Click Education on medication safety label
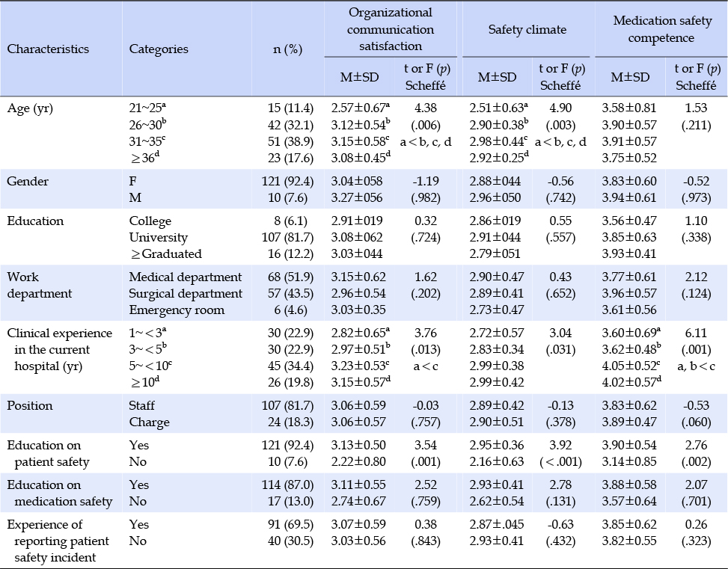 coord(59,493)
